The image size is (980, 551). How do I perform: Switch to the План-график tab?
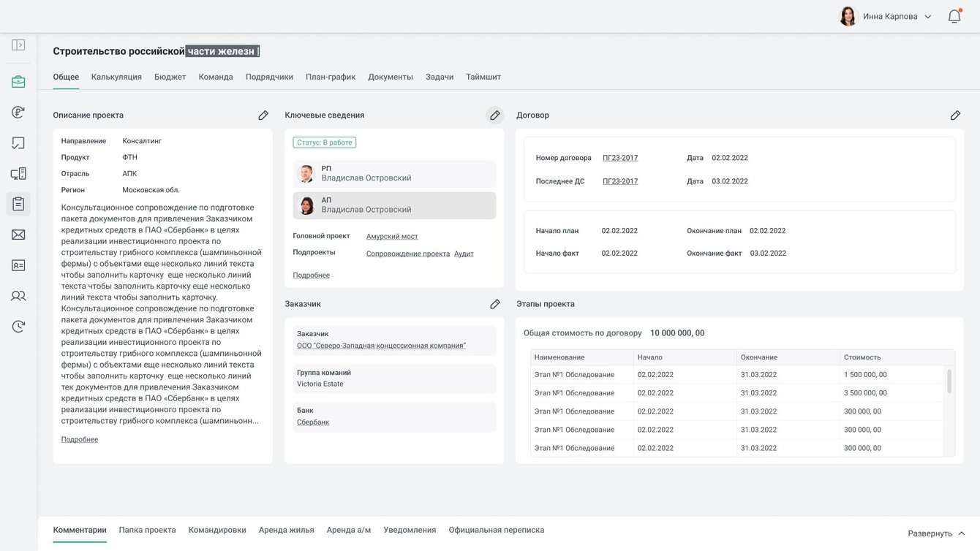(x=331, y=77)
